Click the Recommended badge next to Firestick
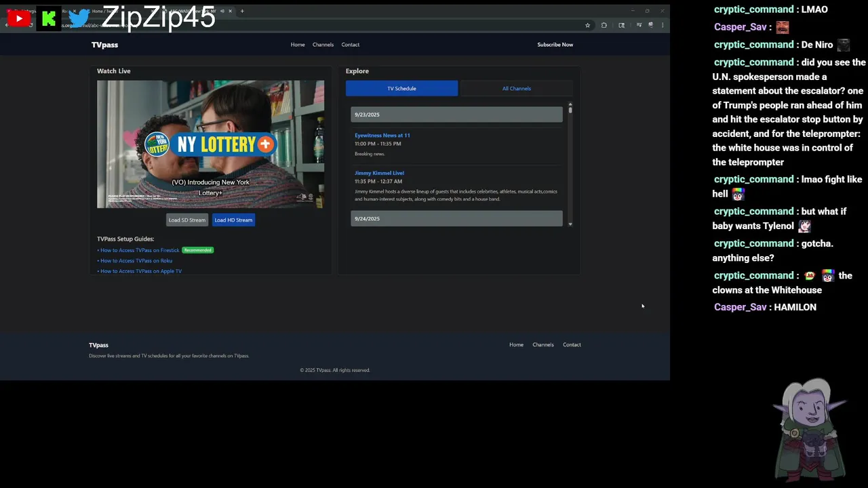Image resolution: width=868 pixels, height=488 pixels. tap(198, 250)
